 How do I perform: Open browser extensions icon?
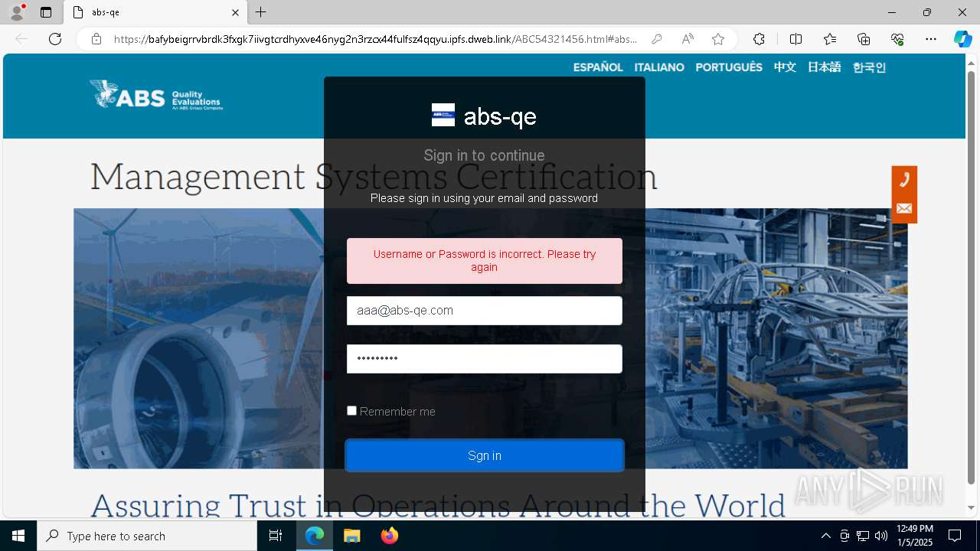pyautogui.click(x=759, y=39)
